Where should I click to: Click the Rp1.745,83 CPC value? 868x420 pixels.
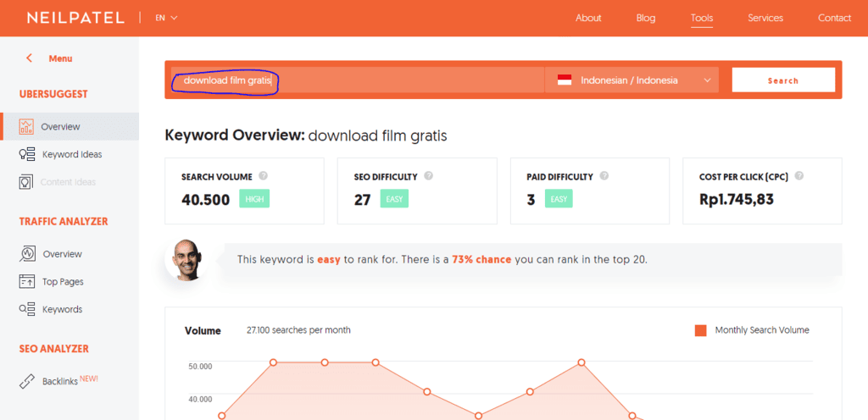737,200
